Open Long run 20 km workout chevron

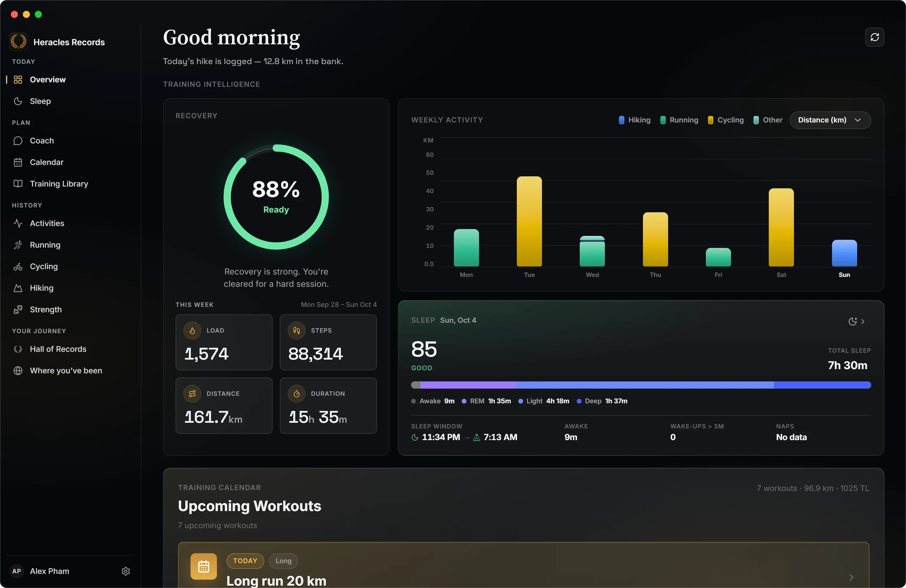851,577
